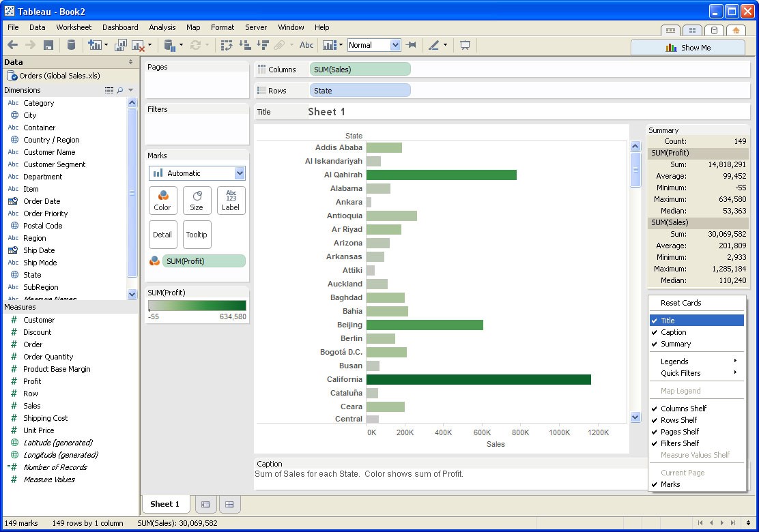Toggle mark labels with the Abc icon
The width and height of the screenshot is (759, 532).
click(306, 45)
